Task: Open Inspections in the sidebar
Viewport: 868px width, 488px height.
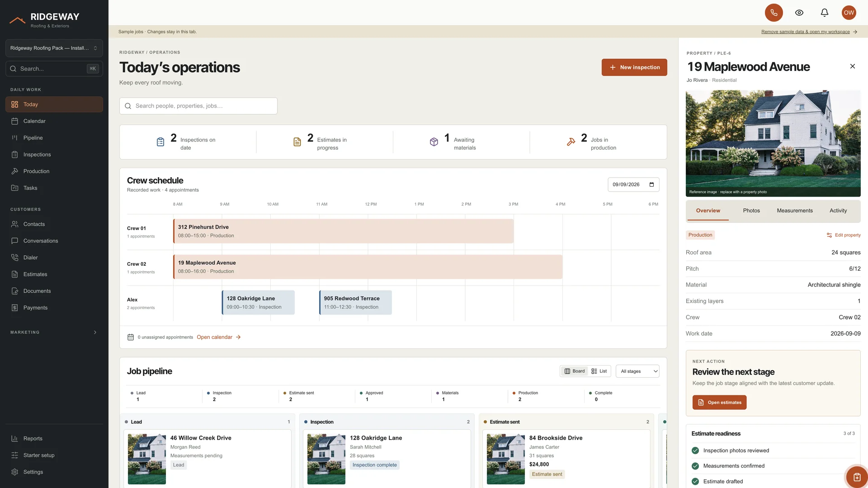Action: coord(54,155)
